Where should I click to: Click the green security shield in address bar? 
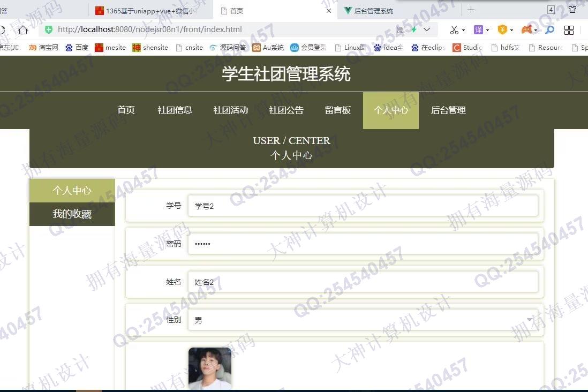49,29
